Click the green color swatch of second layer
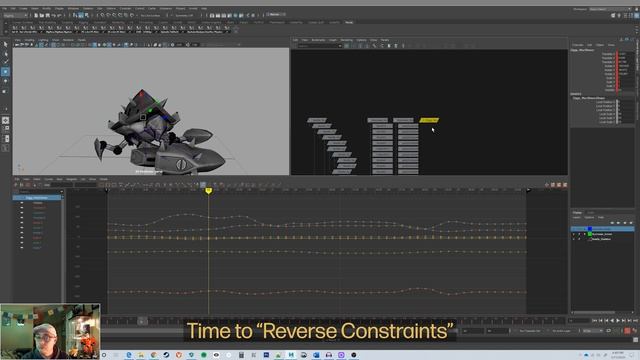The height and width of the screenshot is (360, 640). 590,234
